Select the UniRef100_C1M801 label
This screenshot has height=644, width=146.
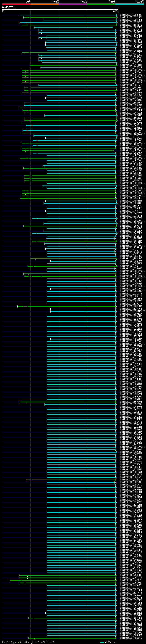click(131, 331)
